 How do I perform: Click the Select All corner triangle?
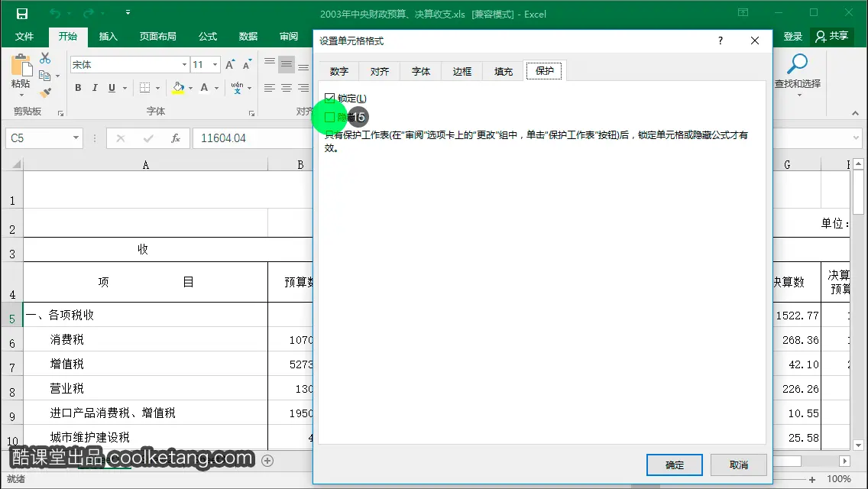[x=16, y=164]
